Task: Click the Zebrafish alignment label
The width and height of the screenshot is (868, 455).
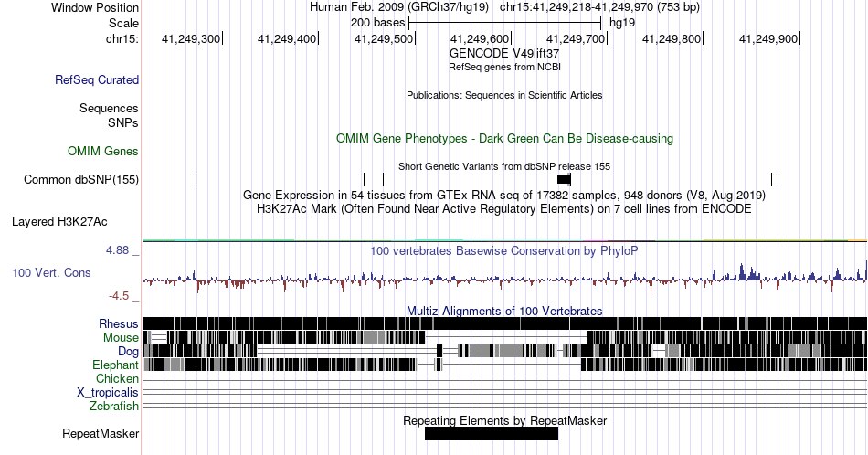Action: coord(114,406)
